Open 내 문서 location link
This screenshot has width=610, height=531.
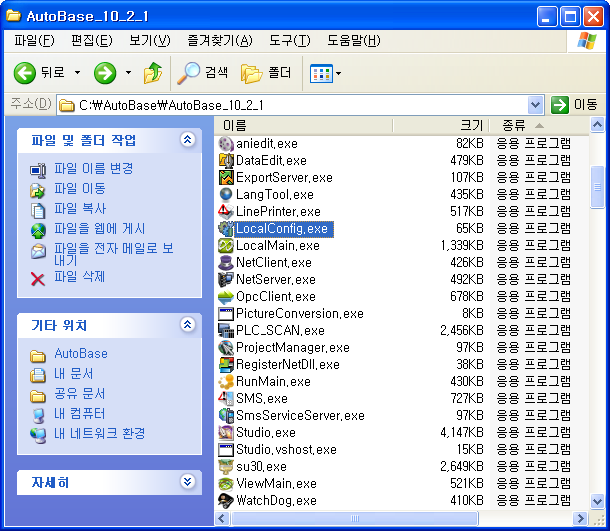(x=74, y=374)
